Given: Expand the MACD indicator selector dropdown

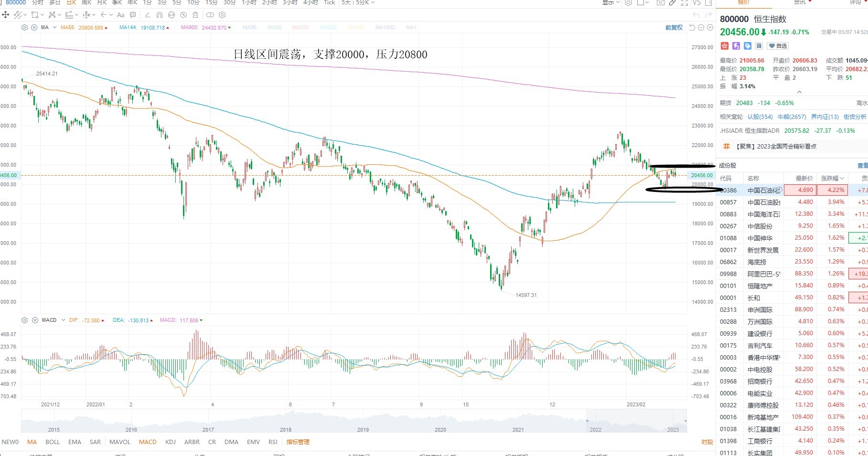Looking at the screenshot, I should point(63,320).
